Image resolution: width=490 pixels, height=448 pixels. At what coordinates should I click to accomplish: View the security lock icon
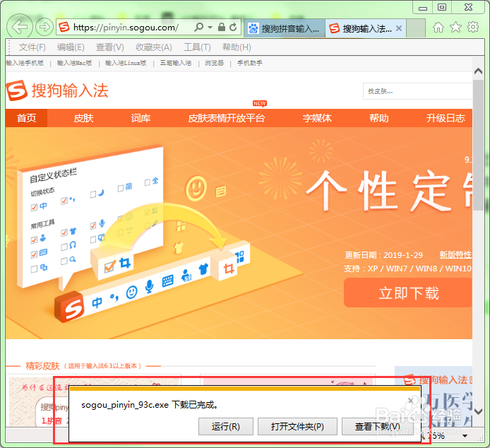pyautogui.click(x=221, y=28)
